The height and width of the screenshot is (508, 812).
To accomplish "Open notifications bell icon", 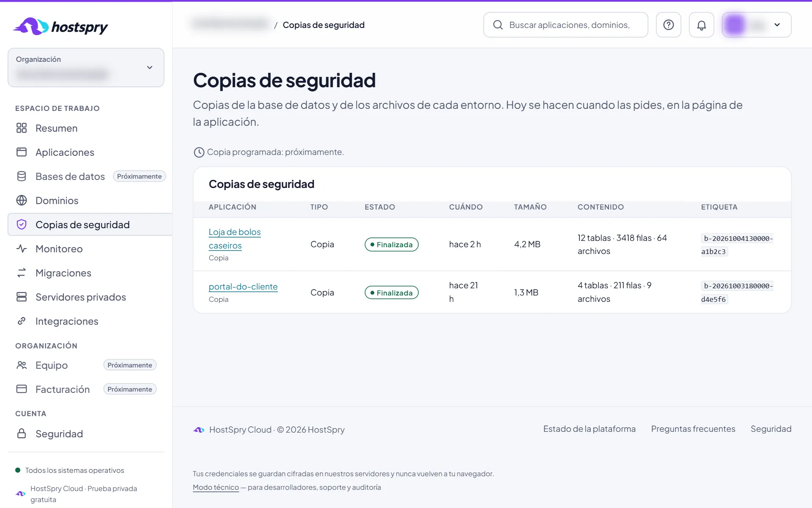I will [x=701, y=25].
